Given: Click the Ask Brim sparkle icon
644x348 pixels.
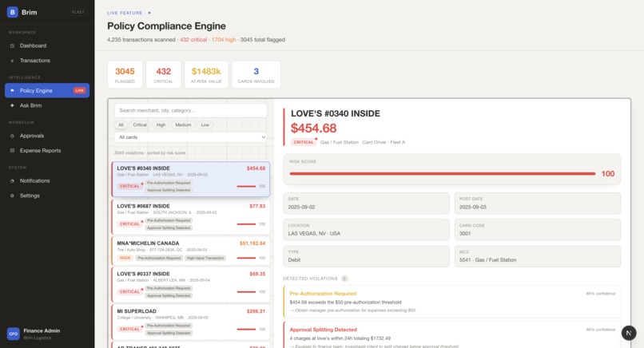Looking at the screenshot, I should [x=12, y=105].
